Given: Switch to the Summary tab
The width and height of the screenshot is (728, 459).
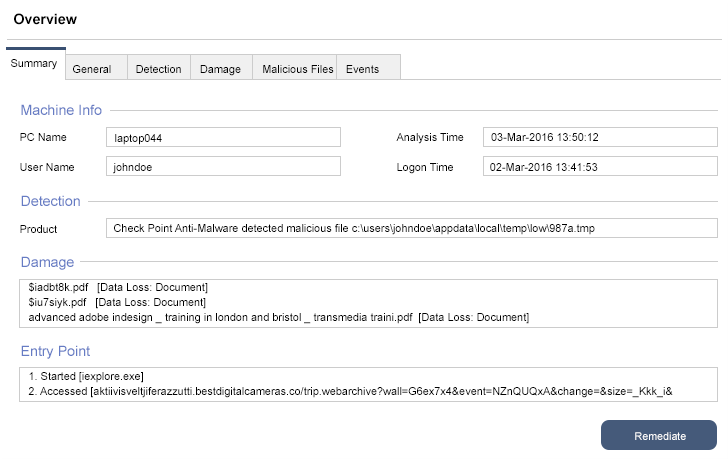Looking at the screenshot, I should point(36,64).
